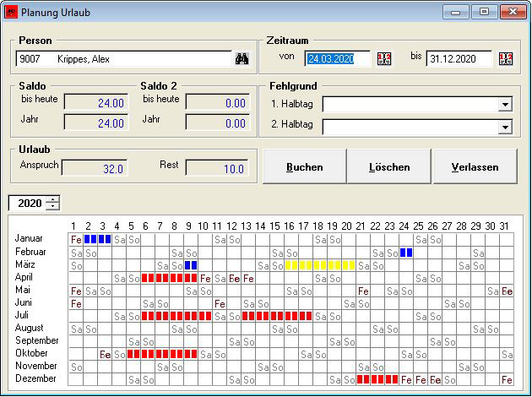This screenshot has width=532, height=397.
Task: Select the yellow cell on March 16
Action: 290,265
